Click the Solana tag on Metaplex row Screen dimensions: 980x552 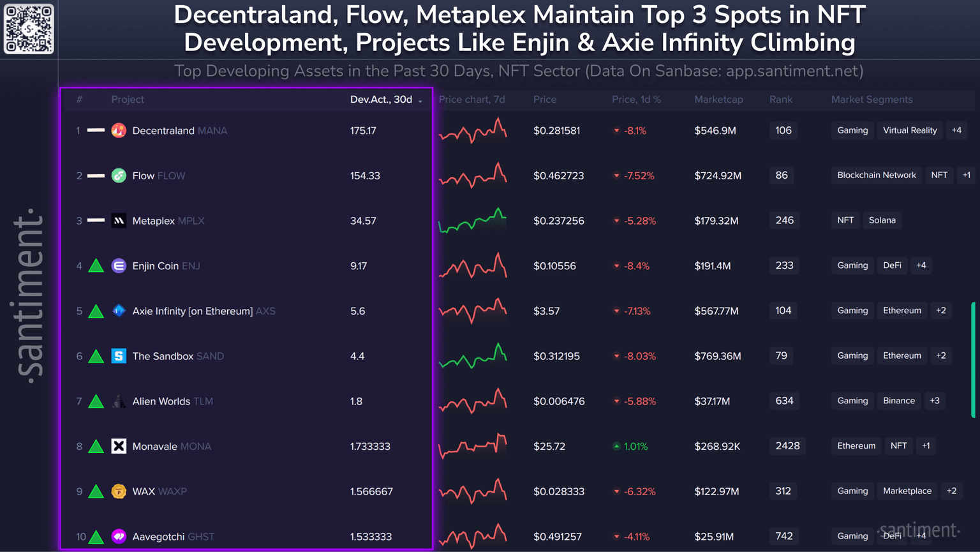(882, 220)
